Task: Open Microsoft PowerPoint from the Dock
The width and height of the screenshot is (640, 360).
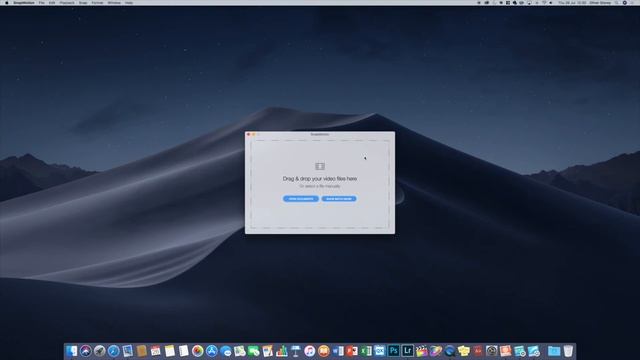Action: coord(352,351)
